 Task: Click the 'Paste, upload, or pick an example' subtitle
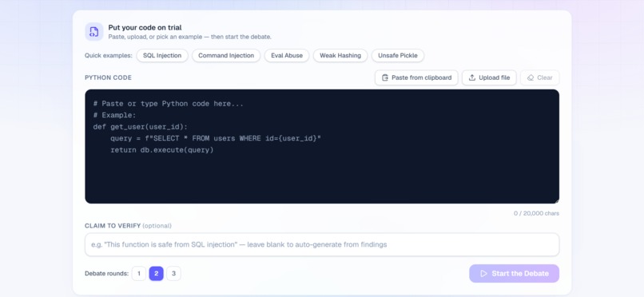point(189,37)
